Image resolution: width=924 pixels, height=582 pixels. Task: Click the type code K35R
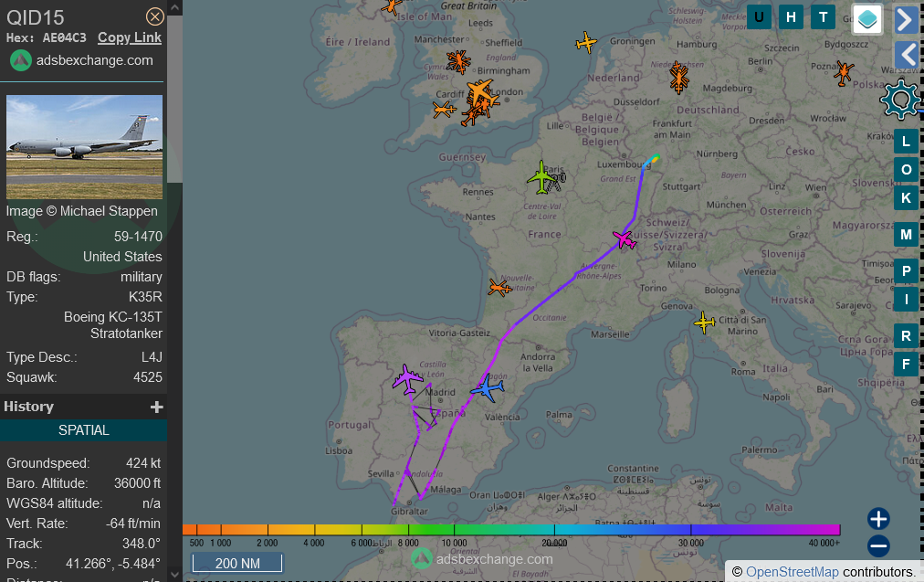145,297
